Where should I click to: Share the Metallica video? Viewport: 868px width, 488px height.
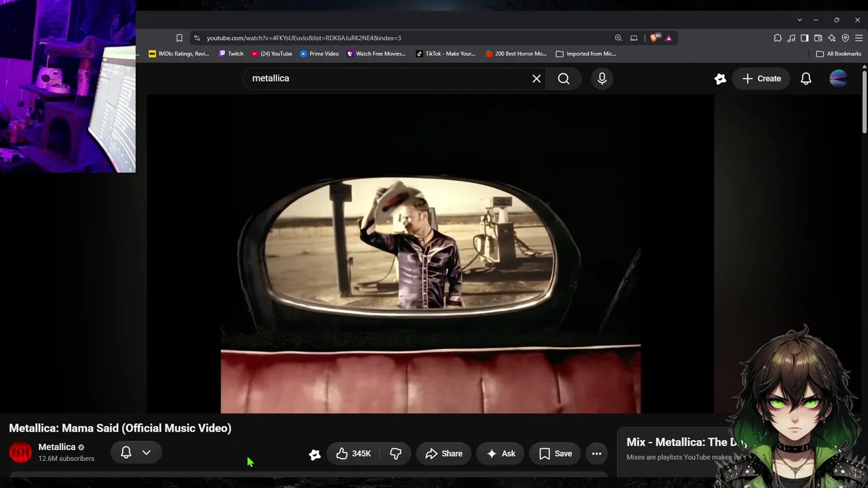point(443,453)
